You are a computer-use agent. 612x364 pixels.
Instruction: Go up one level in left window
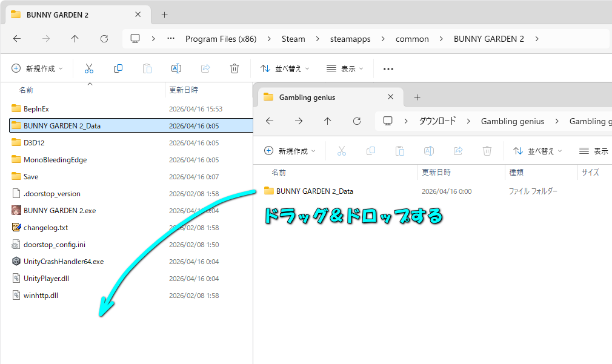[75, 39]
